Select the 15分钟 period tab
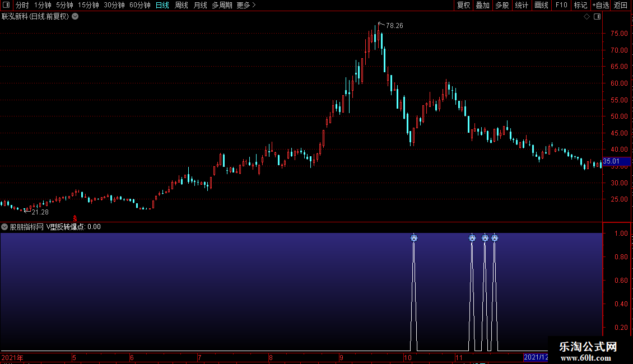633x364 pixels. pyautogui.click(x=89, y=5)
